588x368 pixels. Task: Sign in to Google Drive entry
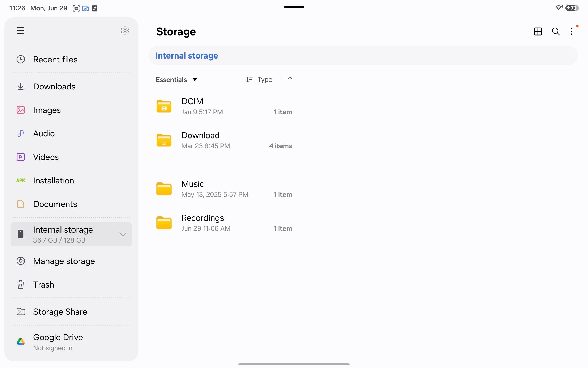coord(71,342)
